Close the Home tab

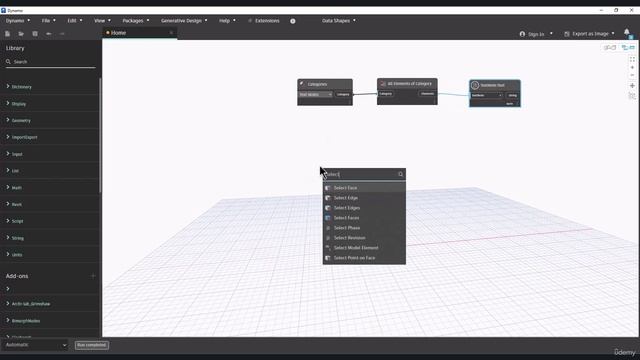[x=171, y=33]
